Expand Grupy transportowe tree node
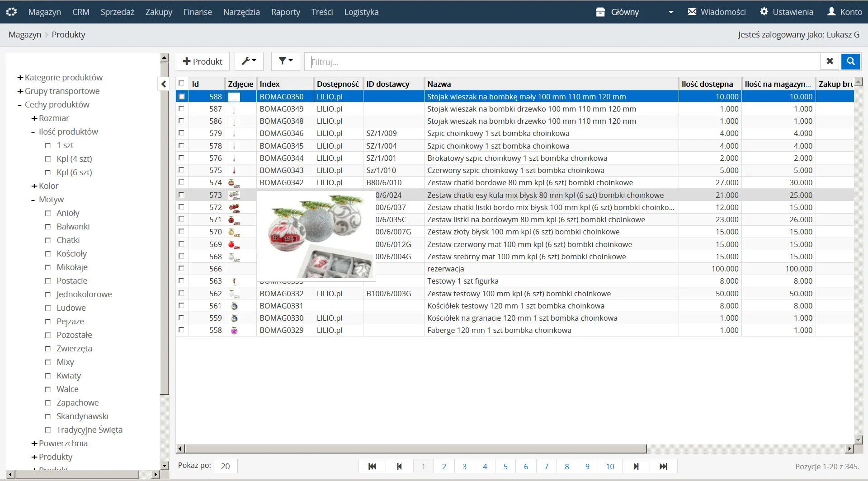Viewport: 868px width, 481px height. [x=20, y=91]
